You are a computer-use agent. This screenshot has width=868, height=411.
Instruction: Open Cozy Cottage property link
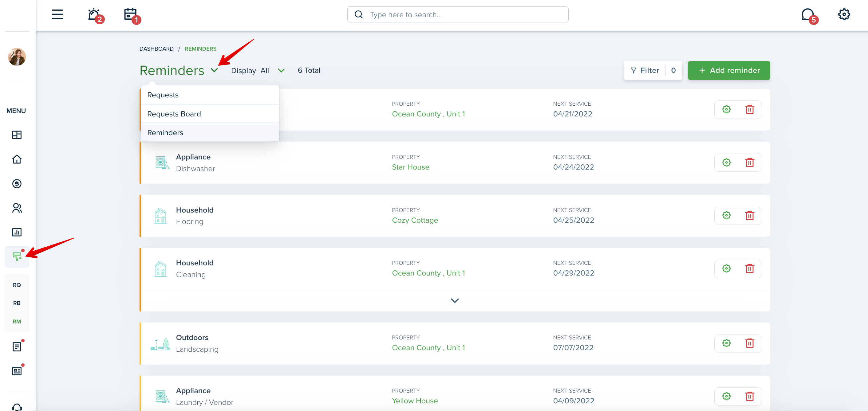click(x=415, y=220)
